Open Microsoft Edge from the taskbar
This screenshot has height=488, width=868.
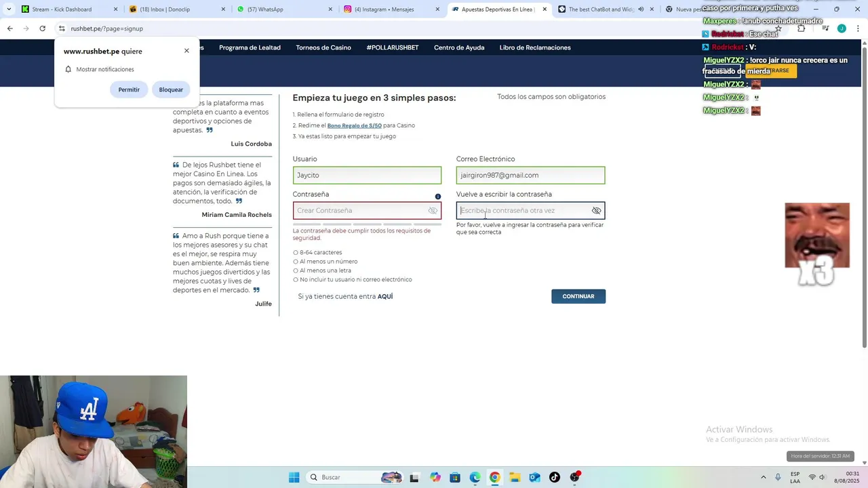(x=475, y=477)
